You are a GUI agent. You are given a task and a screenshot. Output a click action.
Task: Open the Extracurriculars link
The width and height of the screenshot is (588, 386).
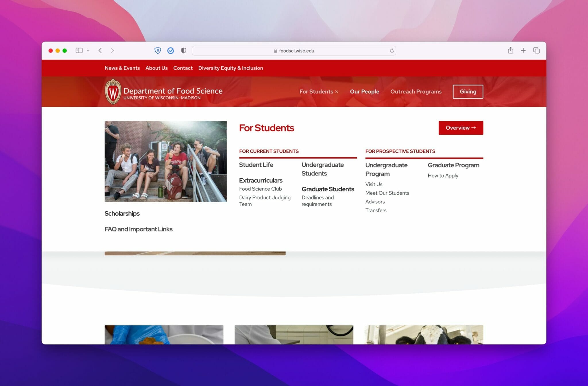pos(261,180)
